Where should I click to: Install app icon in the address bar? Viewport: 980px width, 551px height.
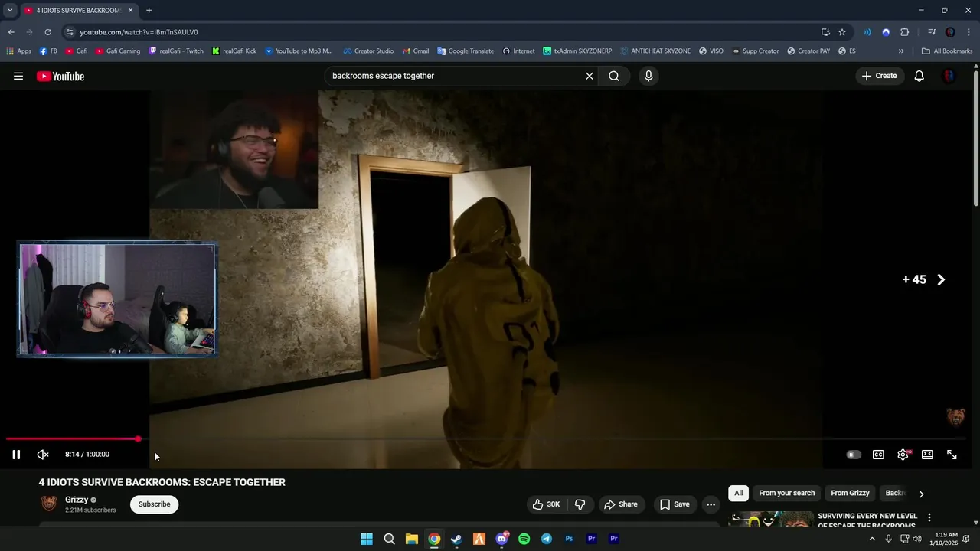825,32
